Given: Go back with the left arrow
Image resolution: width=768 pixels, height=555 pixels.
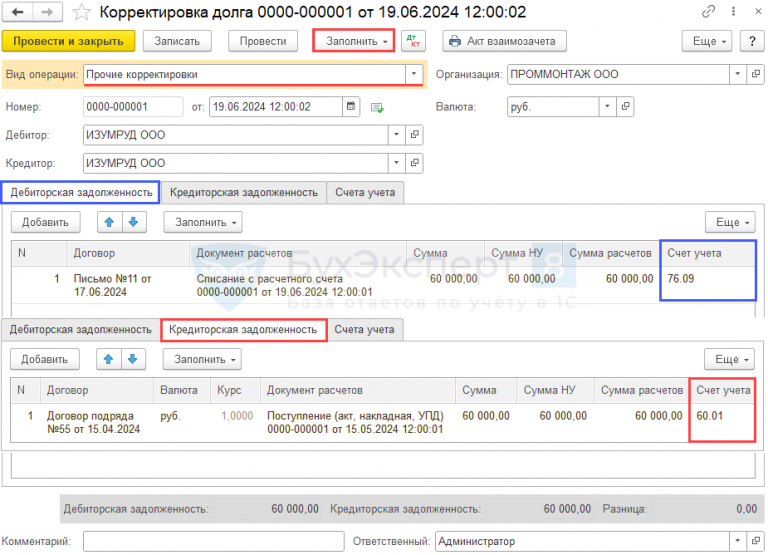Looking at the screenshot, I should [x=18, y=12].
